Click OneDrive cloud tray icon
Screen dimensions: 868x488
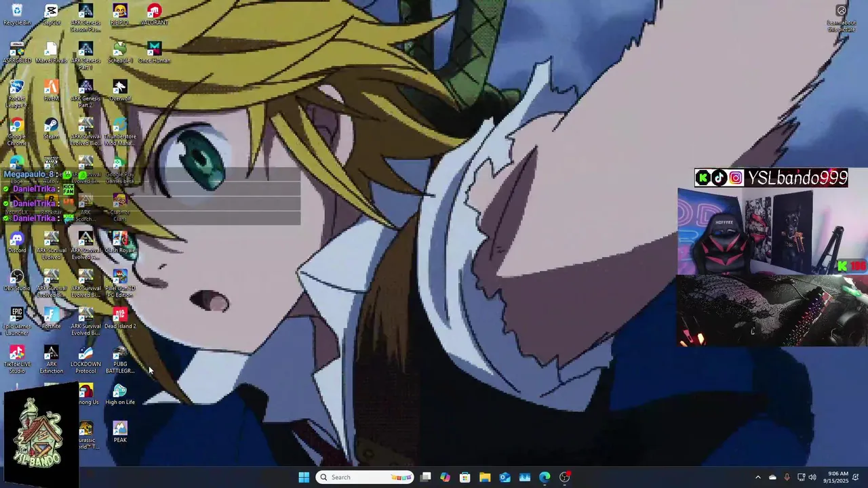pyautogui.click(x=772, y=477)
